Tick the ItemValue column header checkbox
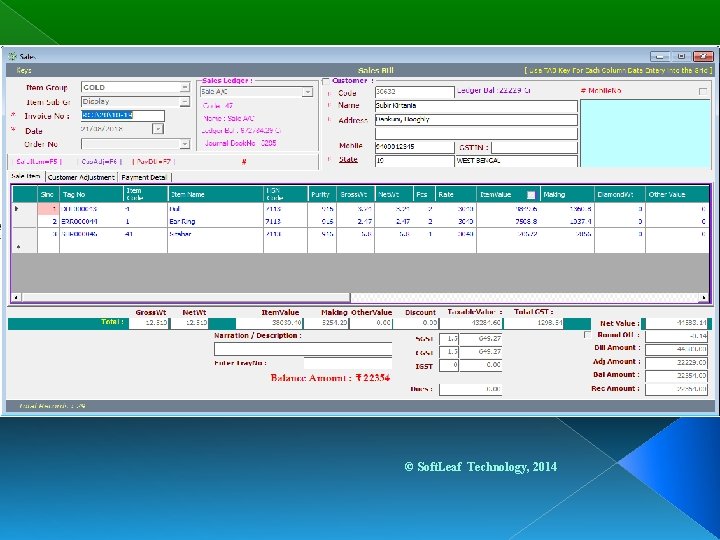Image resolution: width=720 pixels, height=540 pixels. (531, 195)
